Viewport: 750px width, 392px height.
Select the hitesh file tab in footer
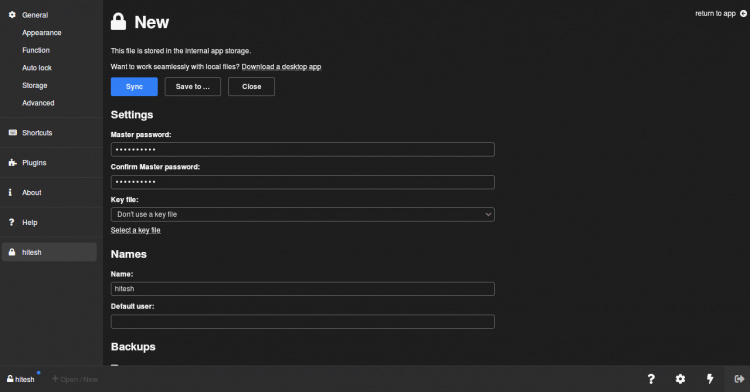[x=21, y=379]
